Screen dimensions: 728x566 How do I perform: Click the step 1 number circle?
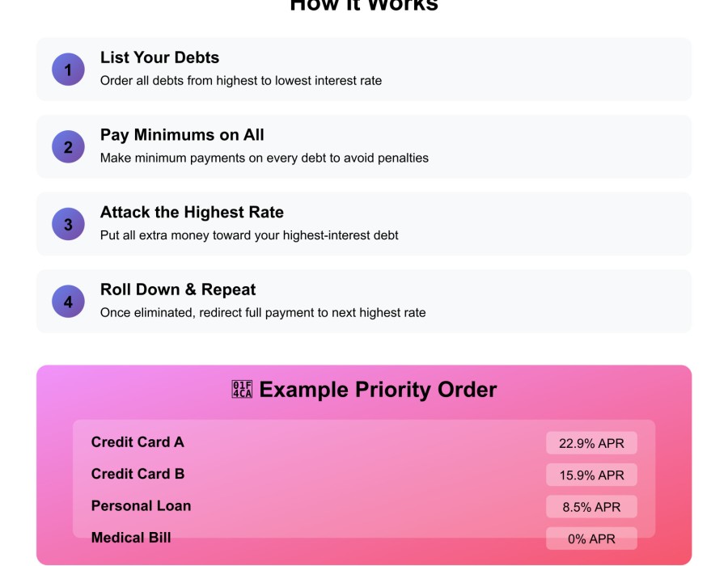coord(68,70)
